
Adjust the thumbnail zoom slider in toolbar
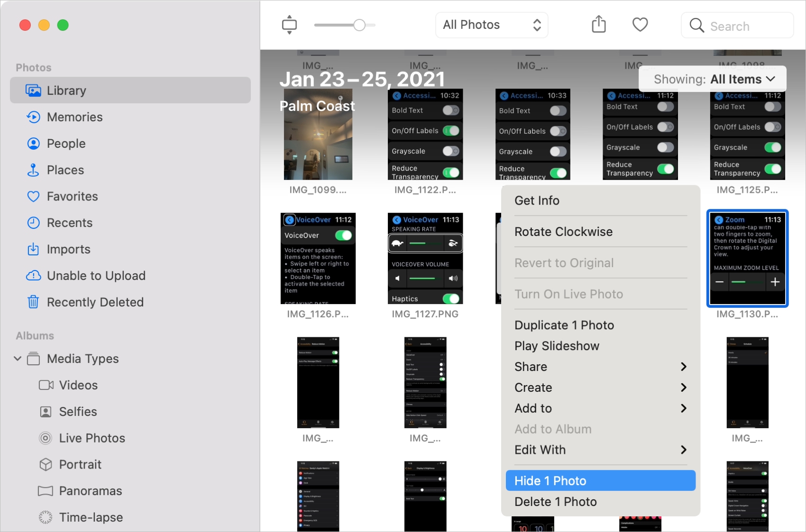coord(359,25)
